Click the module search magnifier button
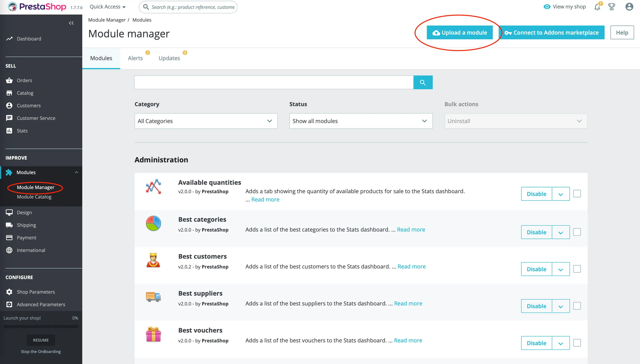Viewport: 640px width, 364px height. click(x=423, y=82)
